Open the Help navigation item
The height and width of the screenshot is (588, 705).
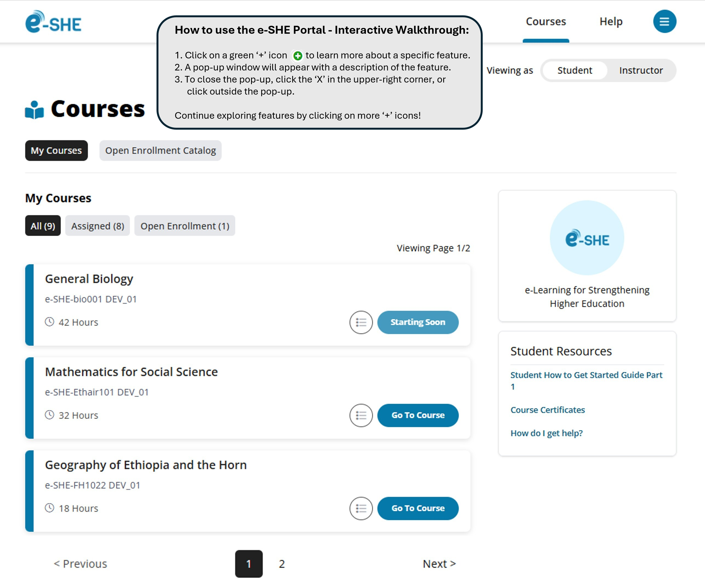[x=611, y=21]
